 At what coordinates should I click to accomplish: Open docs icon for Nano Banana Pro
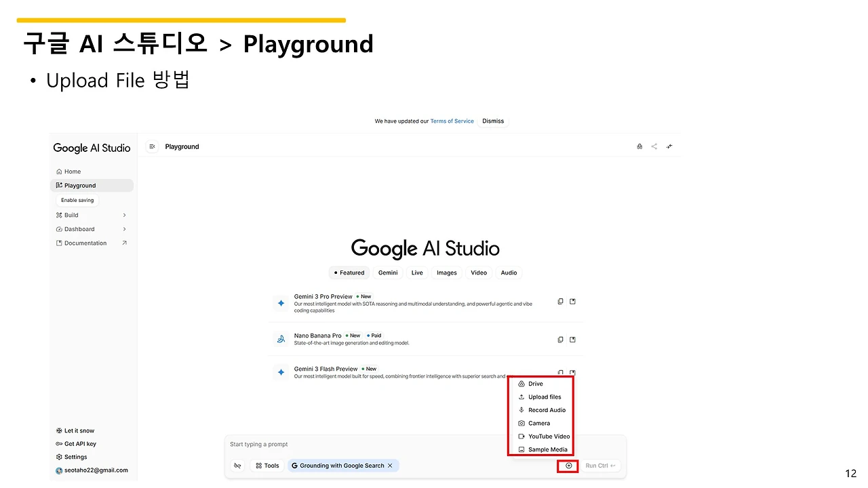coord(573,340)
